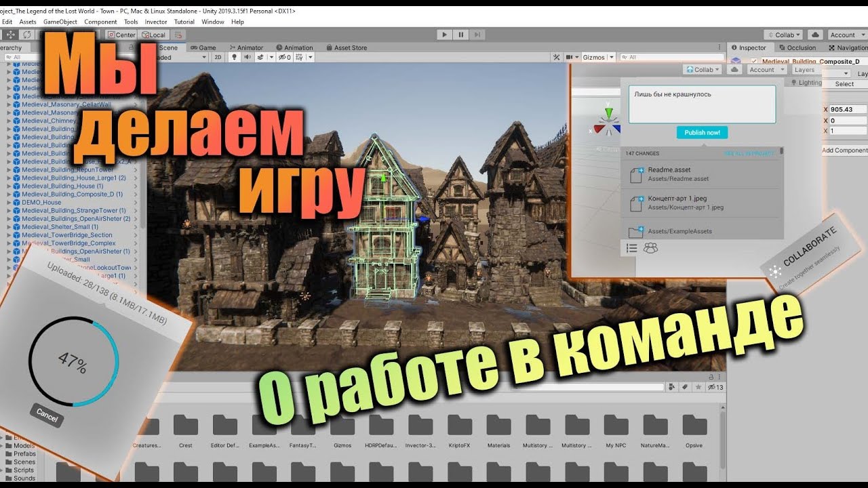
Task: Toggle the Gizmos button
Action: (593, 58)
